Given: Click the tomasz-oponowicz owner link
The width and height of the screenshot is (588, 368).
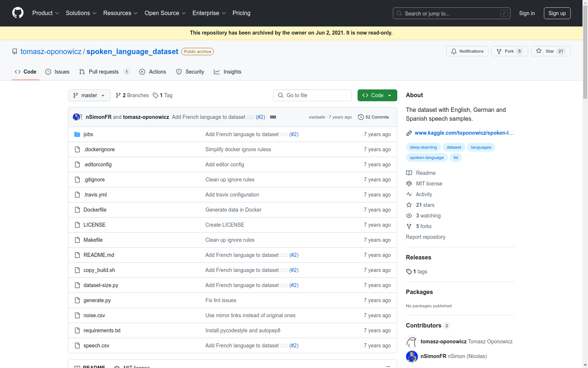Looking at the screenshot, I should (x=51, y=52).
